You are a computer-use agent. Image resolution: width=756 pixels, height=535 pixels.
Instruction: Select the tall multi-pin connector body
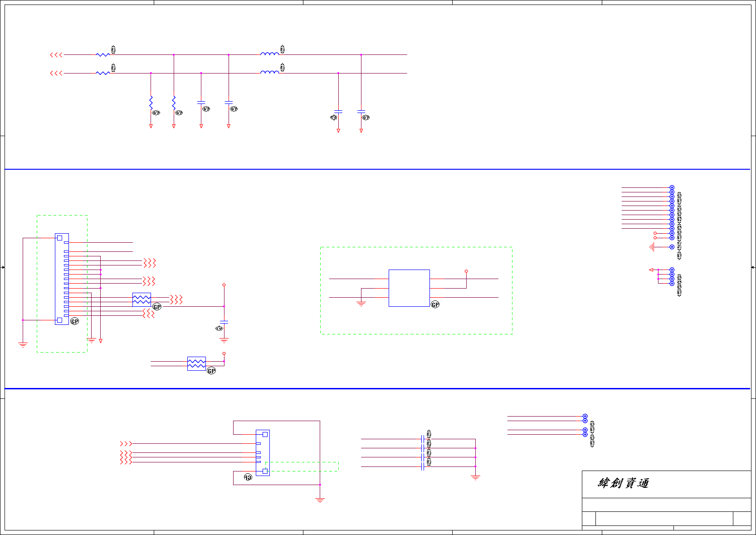tap(62, 279)
